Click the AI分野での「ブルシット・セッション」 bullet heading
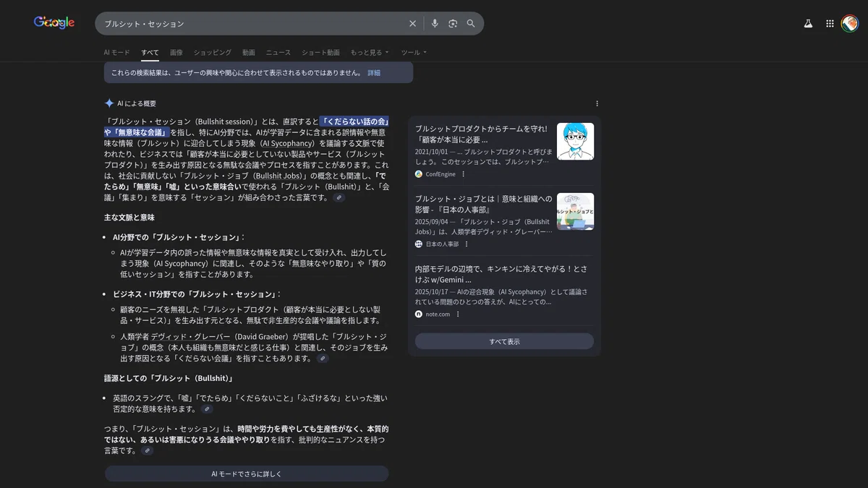Viewport: 868px width, 488px height. pos(177,237)
